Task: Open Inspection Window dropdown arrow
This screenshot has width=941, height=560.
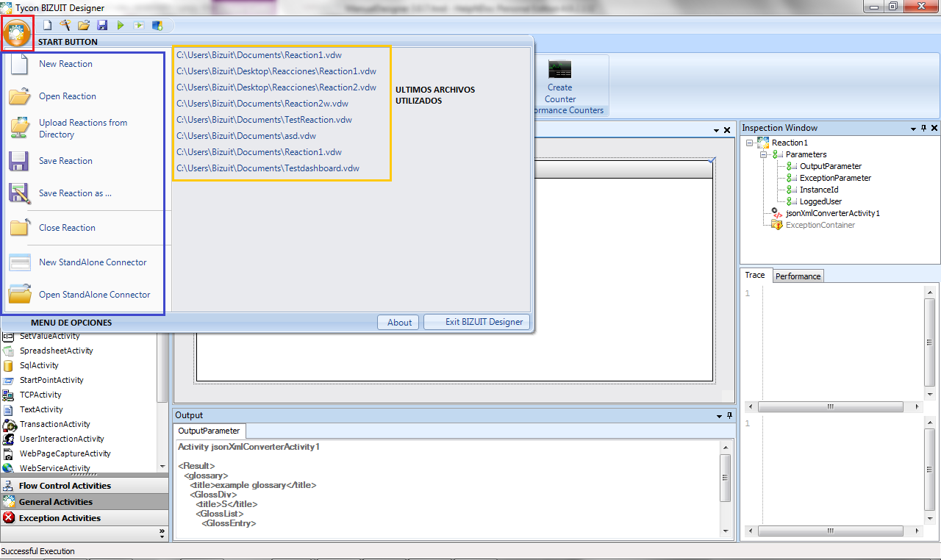Action: coord(914,129)
